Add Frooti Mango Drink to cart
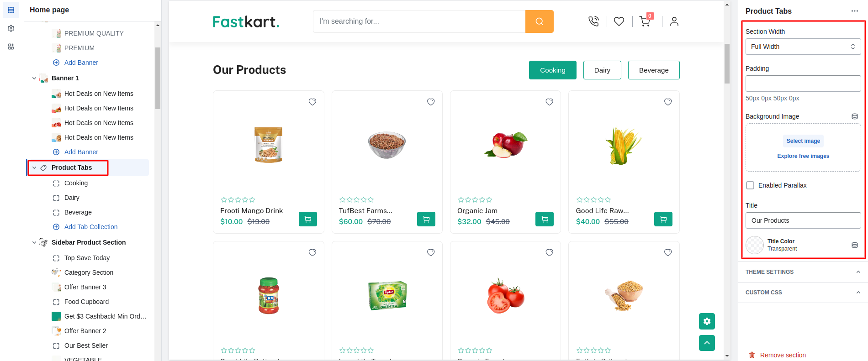 coord(307,220)
